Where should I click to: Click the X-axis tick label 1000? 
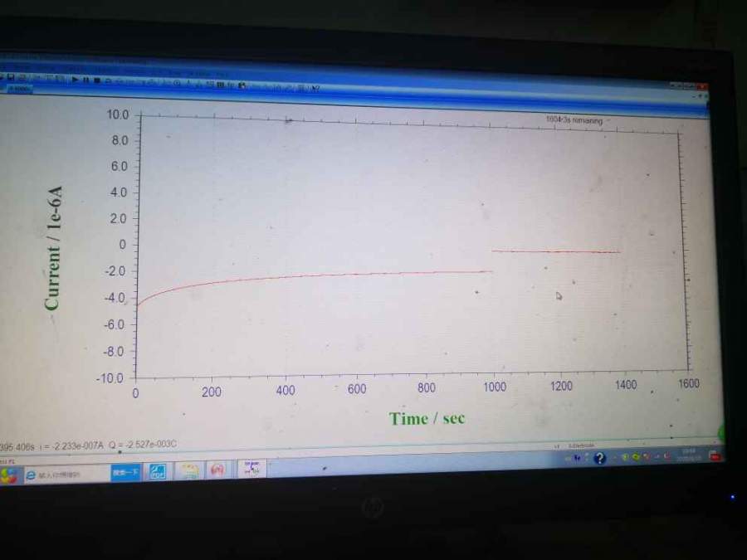pos(495,387)
